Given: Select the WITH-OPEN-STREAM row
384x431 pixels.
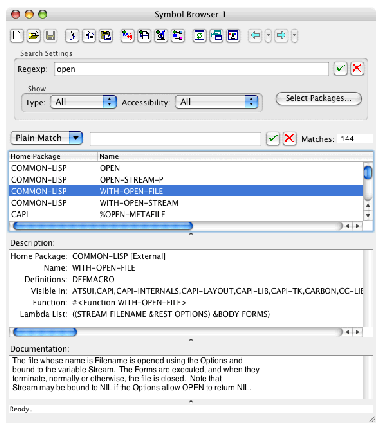Looking at the screenshot, I should [186, 203].
